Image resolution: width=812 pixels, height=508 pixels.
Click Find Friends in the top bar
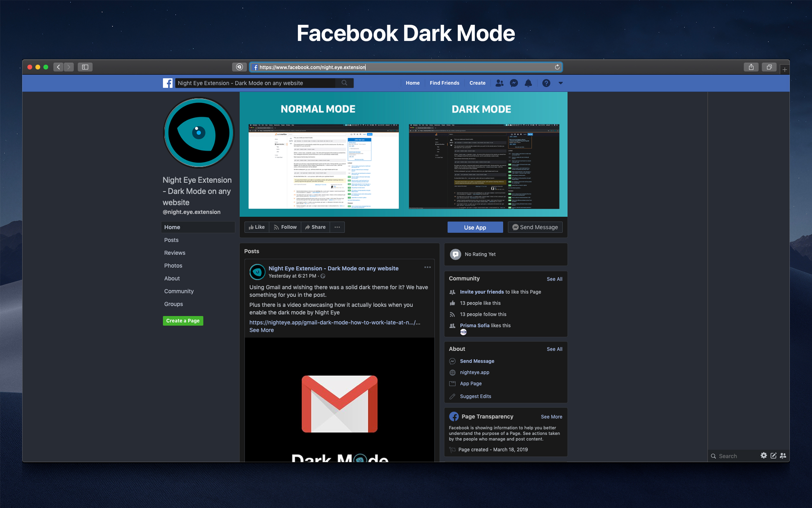[444, 83]
